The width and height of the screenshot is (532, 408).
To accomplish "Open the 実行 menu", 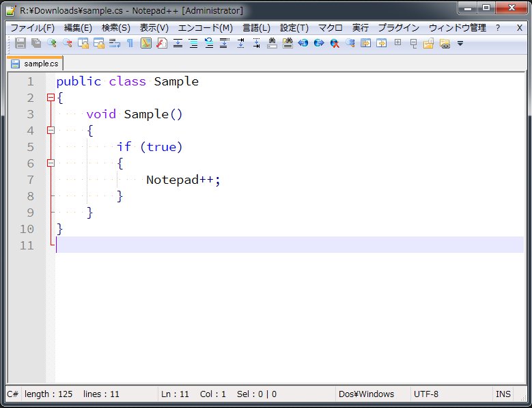I will [361, 28].
